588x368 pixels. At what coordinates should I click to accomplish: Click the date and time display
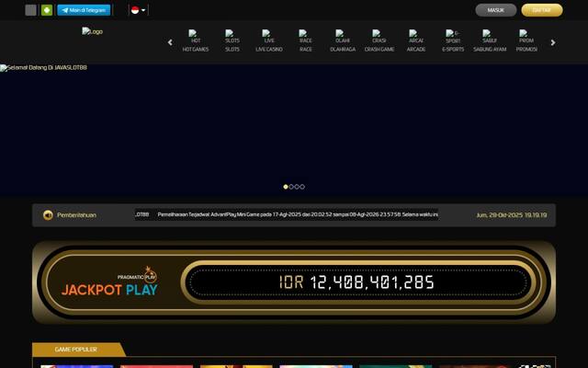tap(512, 215)
